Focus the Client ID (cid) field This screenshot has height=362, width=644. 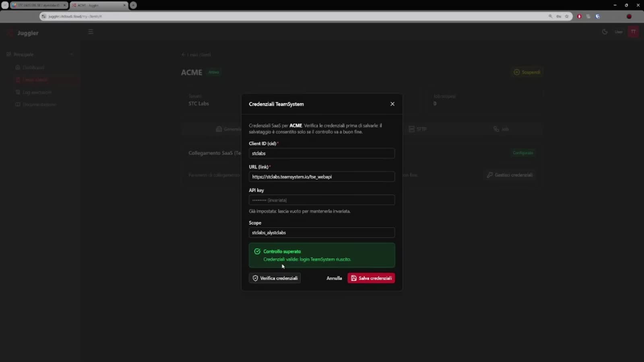coord(322,153)
